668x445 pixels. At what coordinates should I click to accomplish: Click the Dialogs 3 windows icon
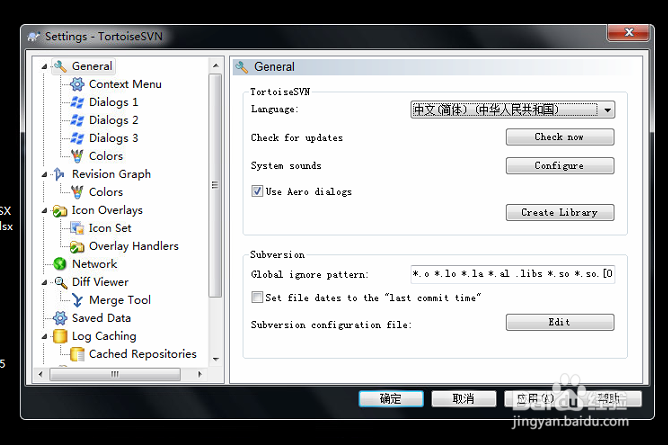pos(77,138)
